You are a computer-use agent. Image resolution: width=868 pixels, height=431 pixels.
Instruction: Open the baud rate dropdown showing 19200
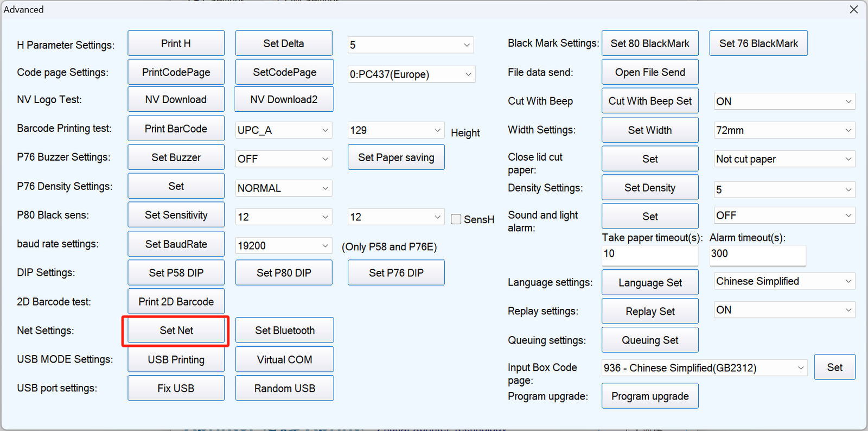pos(283,246)
